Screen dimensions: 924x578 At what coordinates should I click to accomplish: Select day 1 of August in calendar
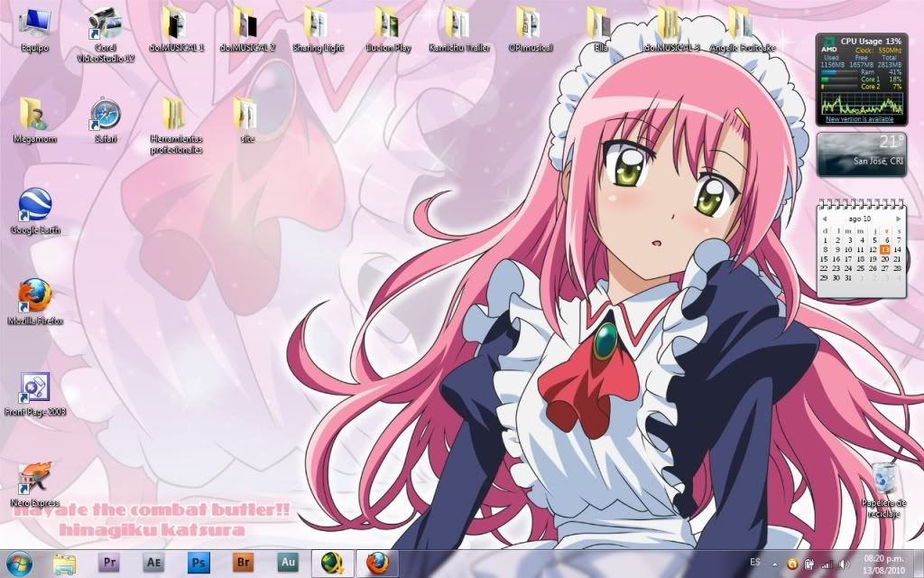pos(825,240)
